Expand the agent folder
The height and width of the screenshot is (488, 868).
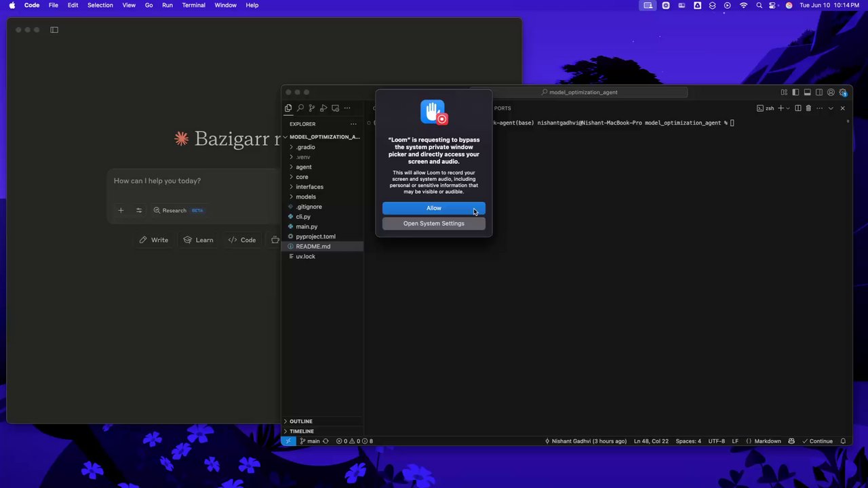323,167
